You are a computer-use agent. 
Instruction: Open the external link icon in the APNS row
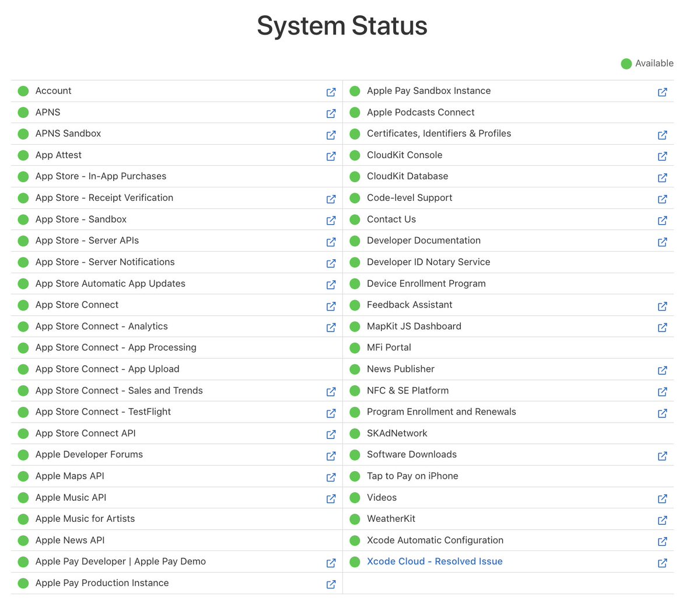click(331, 113)
